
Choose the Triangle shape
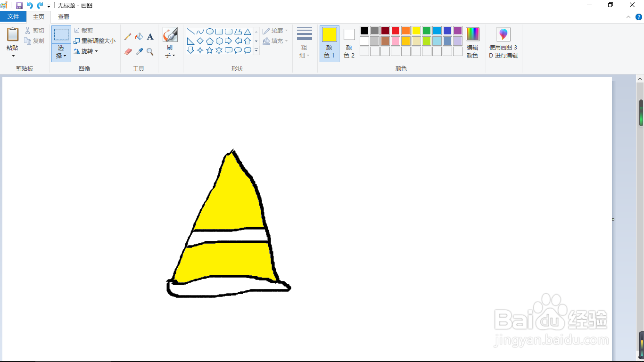click(x=248, y=32)
